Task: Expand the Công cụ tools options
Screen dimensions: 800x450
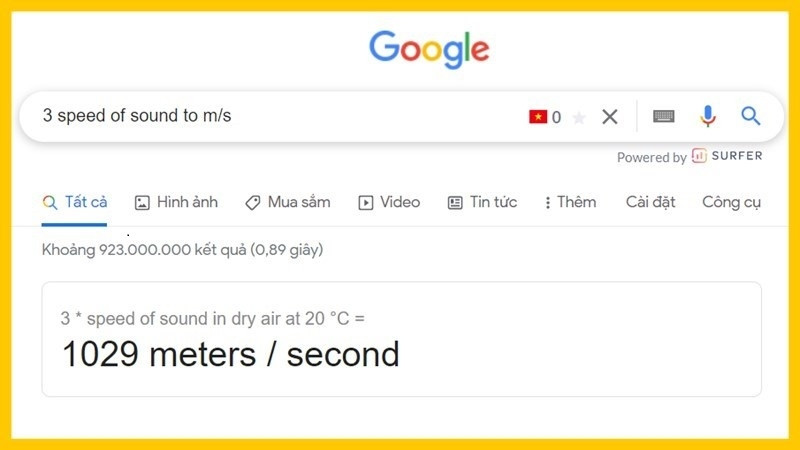Action: click(731, 202)
